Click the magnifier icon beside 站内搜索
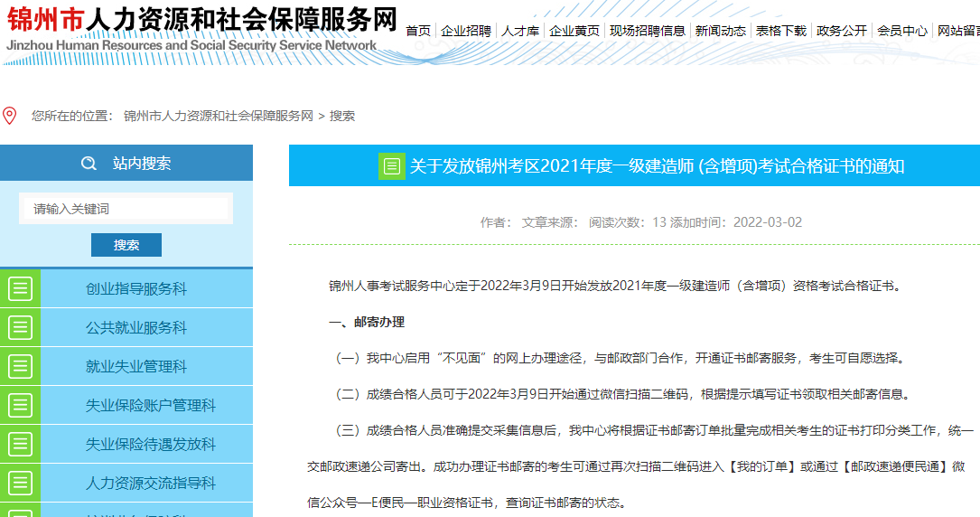Viewport: 980px width, 517px height. pyautogui.click(x=89, y=164)
